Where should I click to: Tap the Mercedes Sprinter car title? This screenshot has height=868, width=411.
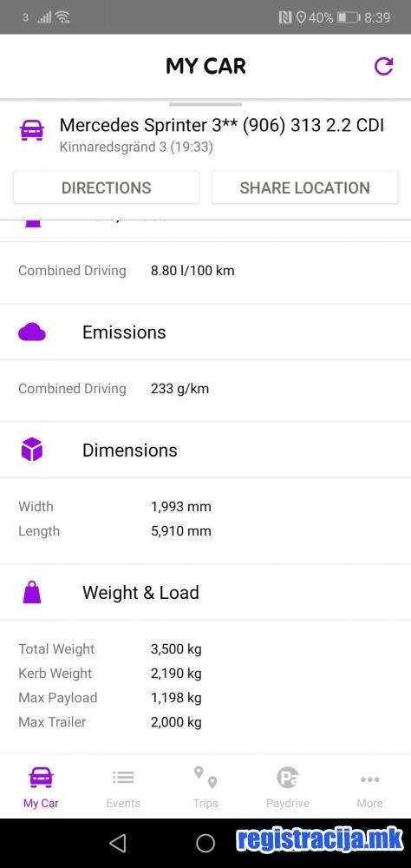(x=222, y=126)
